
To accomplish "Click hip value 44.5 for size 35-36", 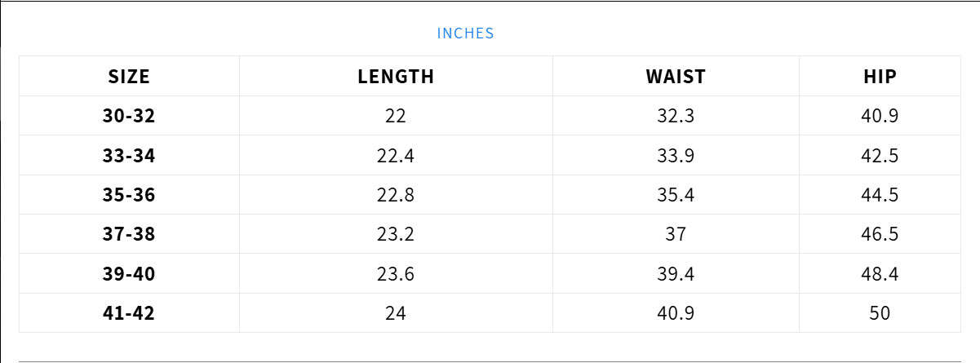I will click(880, 195).
